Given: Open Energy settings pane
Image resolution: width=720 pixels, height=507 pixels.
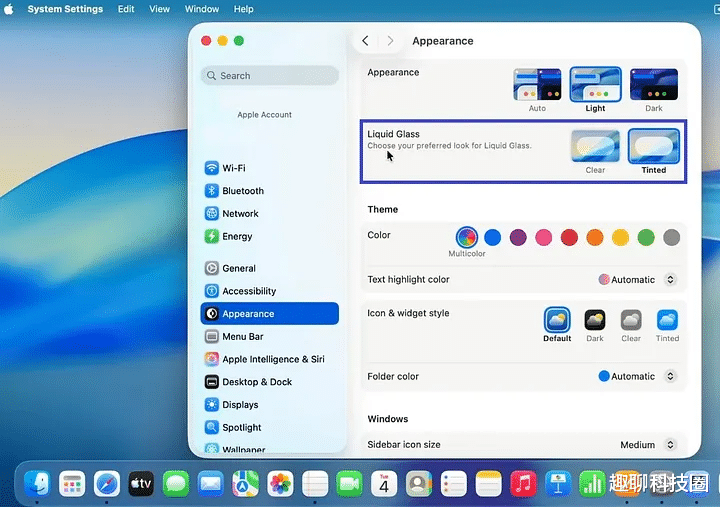Looking at the screenshot, I should (x=236, y=237).
